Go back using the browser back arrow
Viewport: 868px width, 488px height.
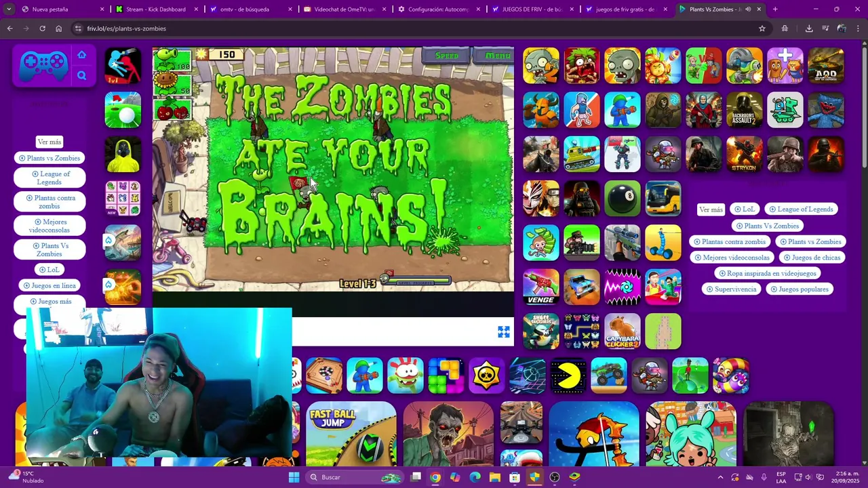point(9,28)
